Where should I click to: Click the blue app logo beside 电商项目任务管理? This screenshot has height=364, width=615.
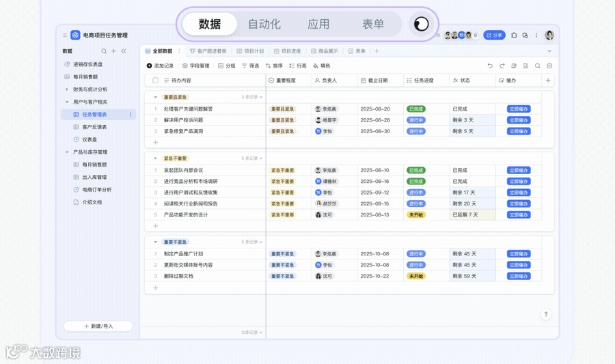(x=75, y=35)
